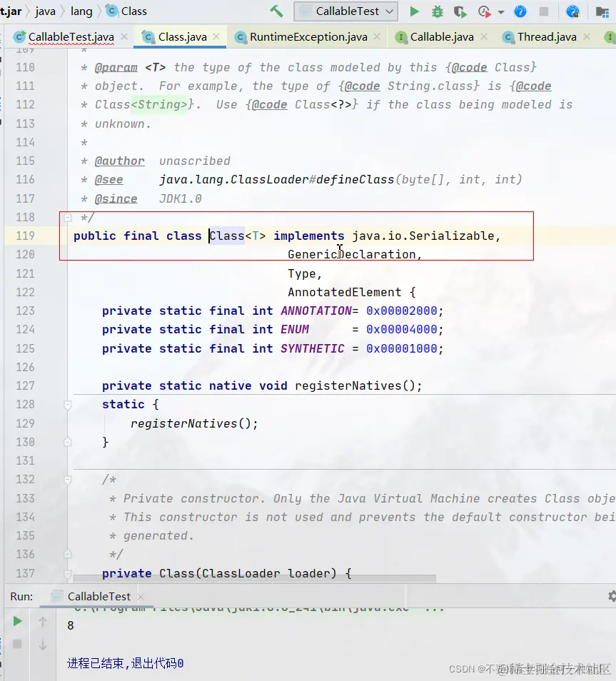Screen dimensions: 616x681
Task: Click the 'java' breadcrumb segment
Action: 45,11
